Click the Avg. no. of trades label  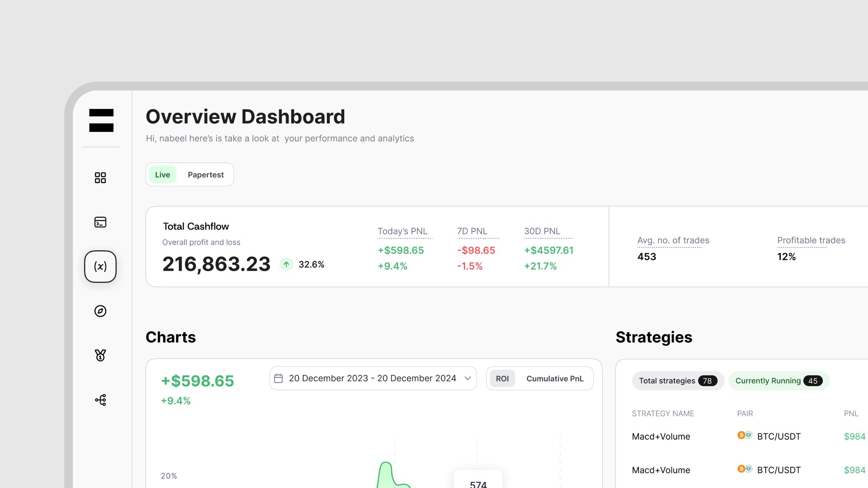coord(673,240)
